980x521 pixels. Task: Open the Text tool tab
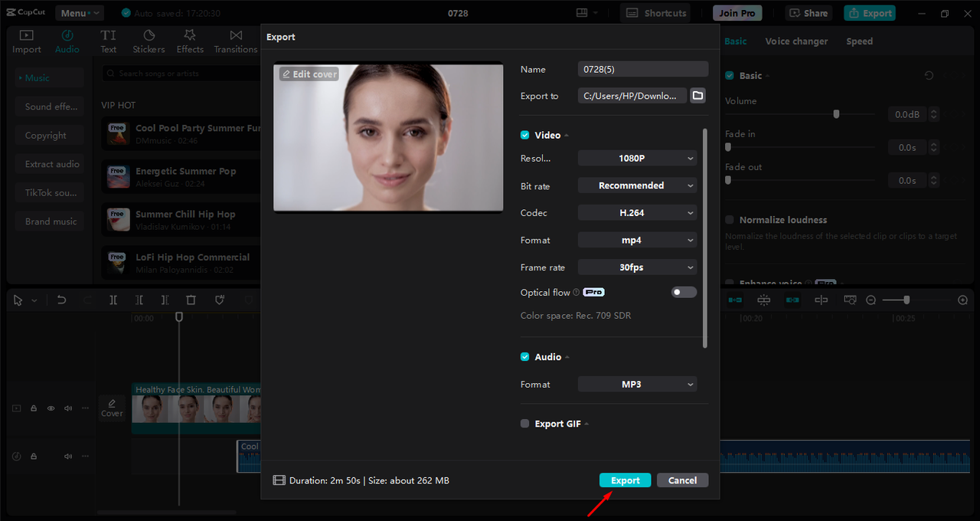109,41
